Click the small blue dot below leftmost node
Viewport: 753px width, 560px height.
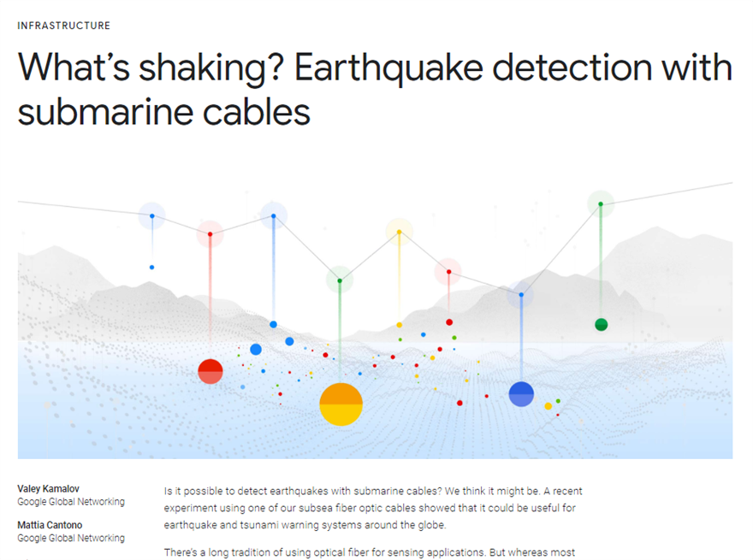point(152,268)
